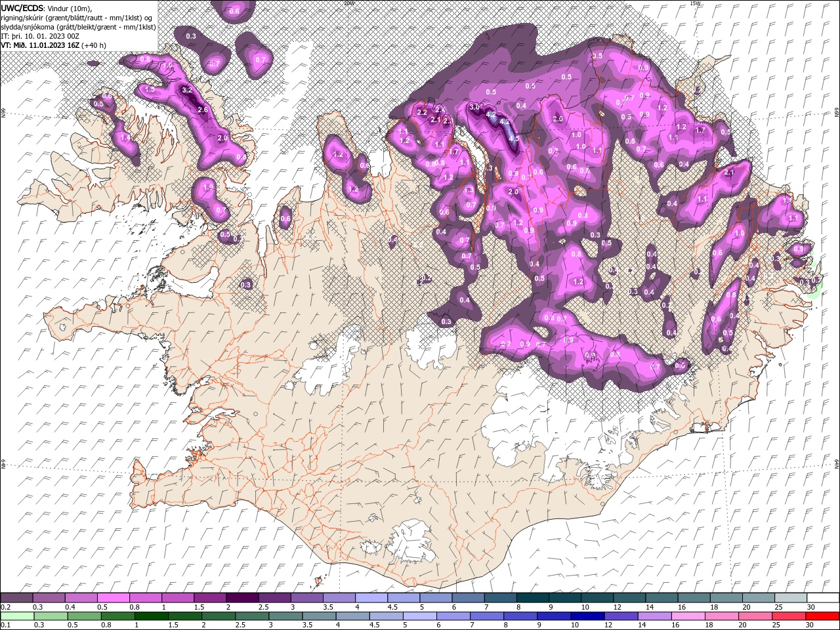Click the 'UWC/ECDS: Vindur (10m),' title line
This screenshot has height=630, width=840.
47,8
